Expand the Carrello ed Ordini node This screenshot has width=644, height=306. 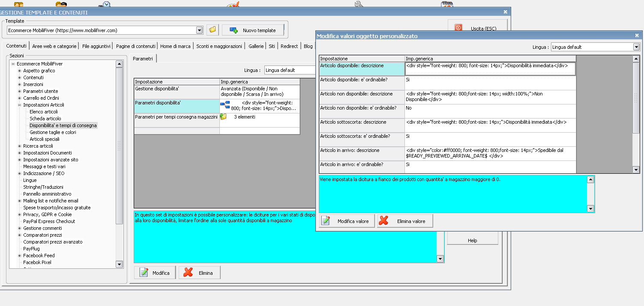[20, 98]
